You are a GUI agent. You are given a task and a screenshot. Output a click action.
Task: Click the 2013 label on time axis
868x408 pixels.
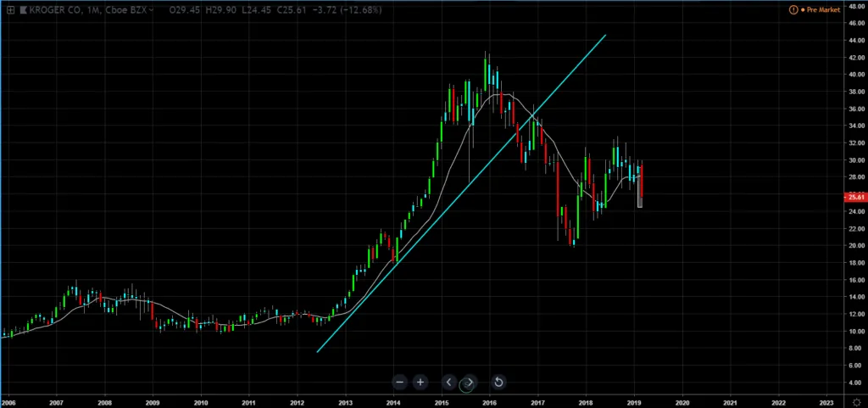(346, 403)
